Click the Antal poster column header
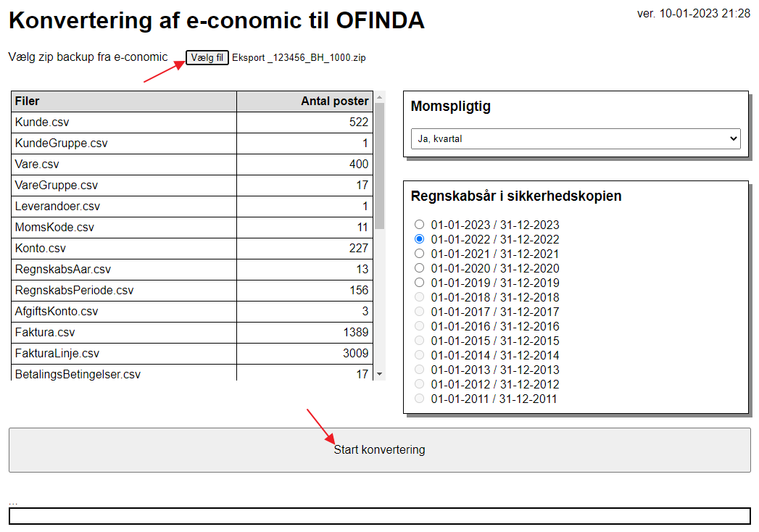Image resolution: width=759 pixels, height=532 pixels. pyautogui.click(x=305, y=101)
